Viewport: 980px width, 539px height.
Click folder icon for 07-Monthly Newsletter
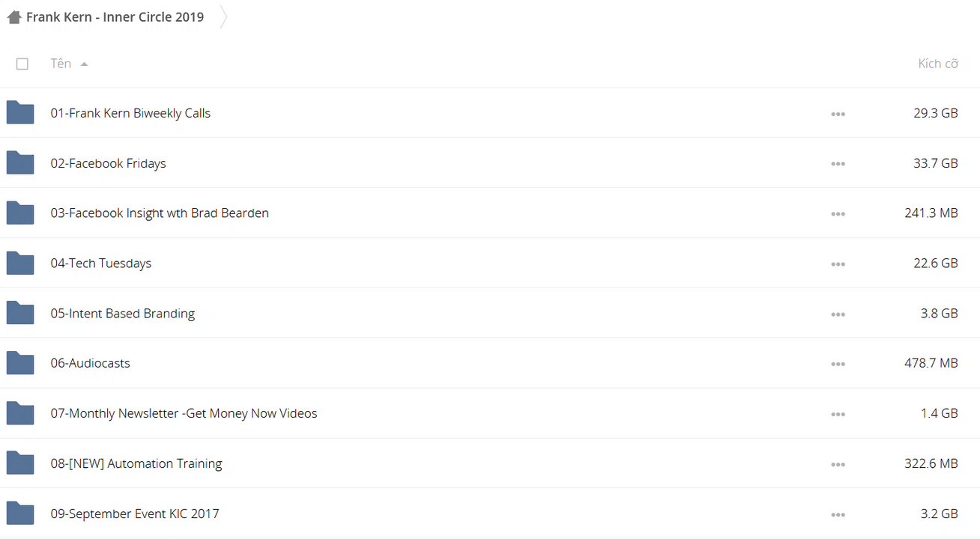20,413
